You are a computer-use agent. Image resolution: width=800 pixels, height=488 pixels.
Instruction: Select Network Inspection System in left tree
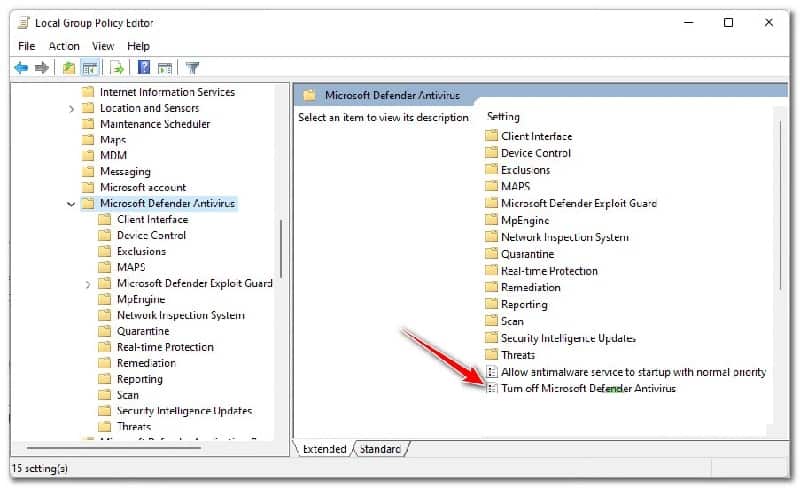pos(181,315)
